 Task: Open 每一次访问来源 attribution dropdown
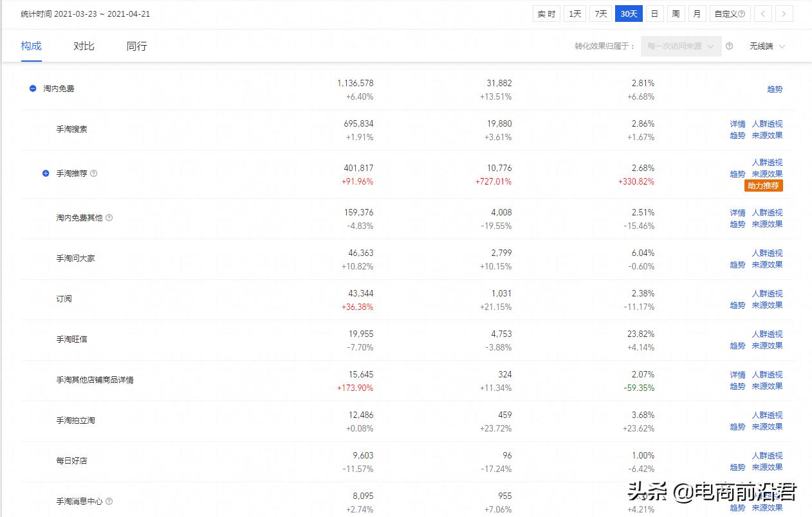[x=681, y=46]
